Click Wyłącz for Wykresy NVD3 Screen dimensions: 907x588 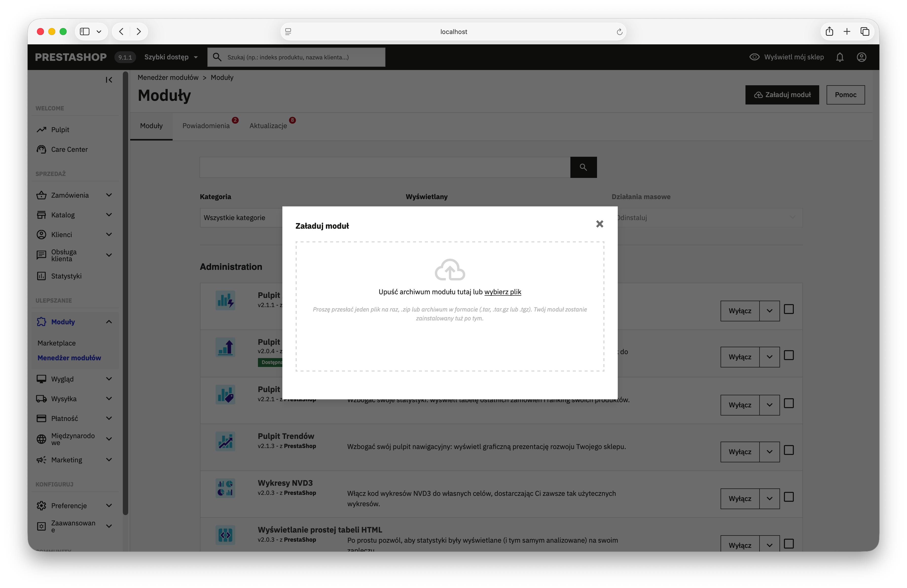[740, 499]
